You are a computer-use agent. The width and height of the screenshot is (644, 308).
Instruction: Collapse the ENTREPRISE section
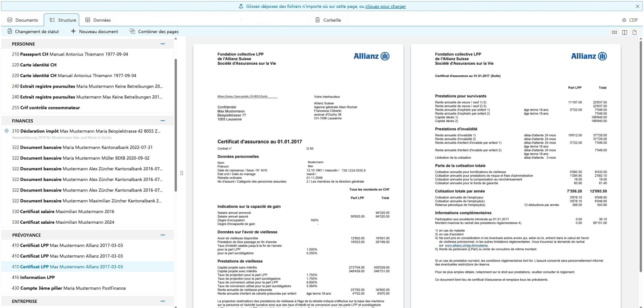[x=163, y=301]
